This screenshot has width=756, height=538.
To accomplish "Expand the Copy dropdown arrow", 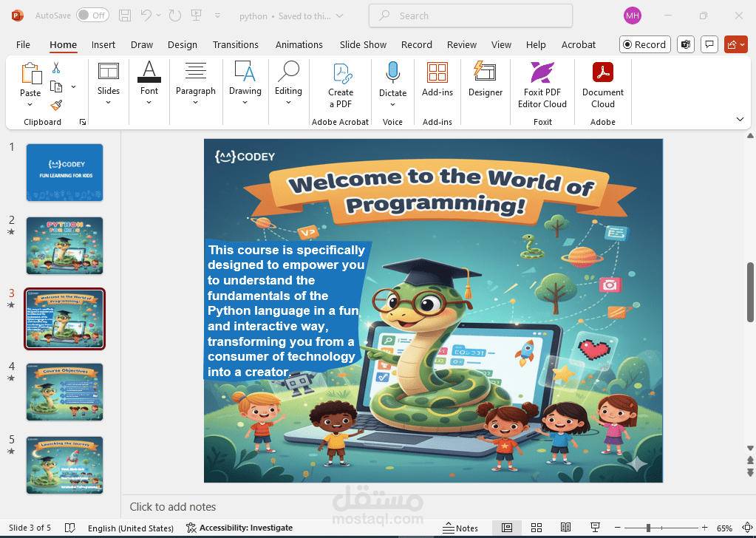I will pos(74,86).
